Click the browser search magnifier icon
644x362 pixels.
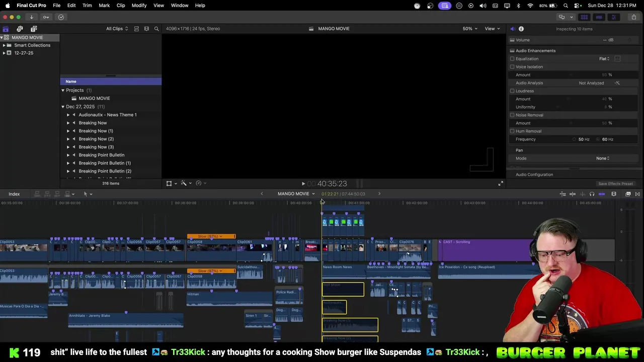pyautogui.click(x=156, y=29)
